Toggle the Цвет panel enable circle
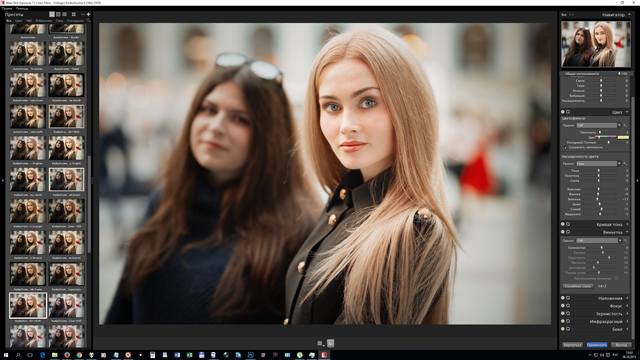This screenshot has height=360, width=640. (x=563, y=112)
